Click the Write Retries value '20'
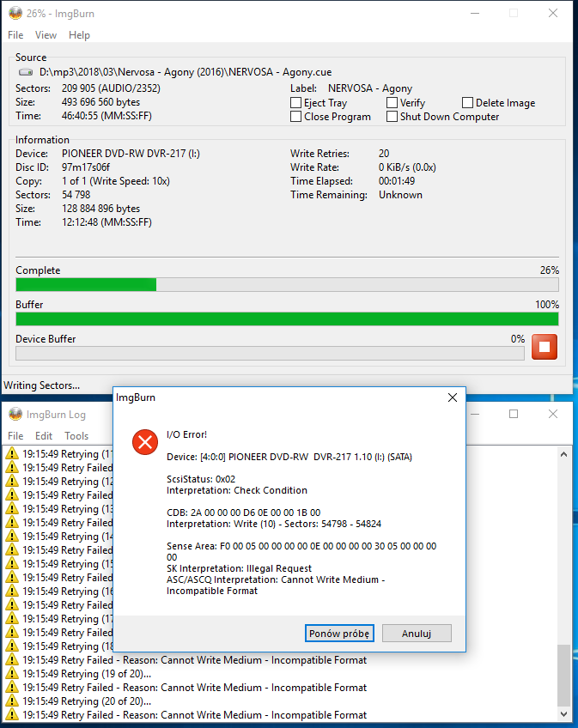 click(x=384, y=153)
